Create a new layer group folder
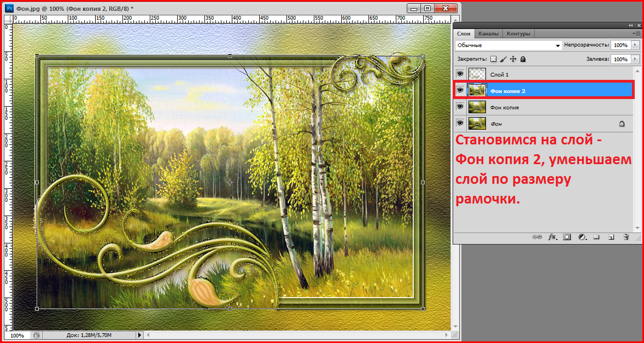The image size is (644, 343). (x=597, y=237)
